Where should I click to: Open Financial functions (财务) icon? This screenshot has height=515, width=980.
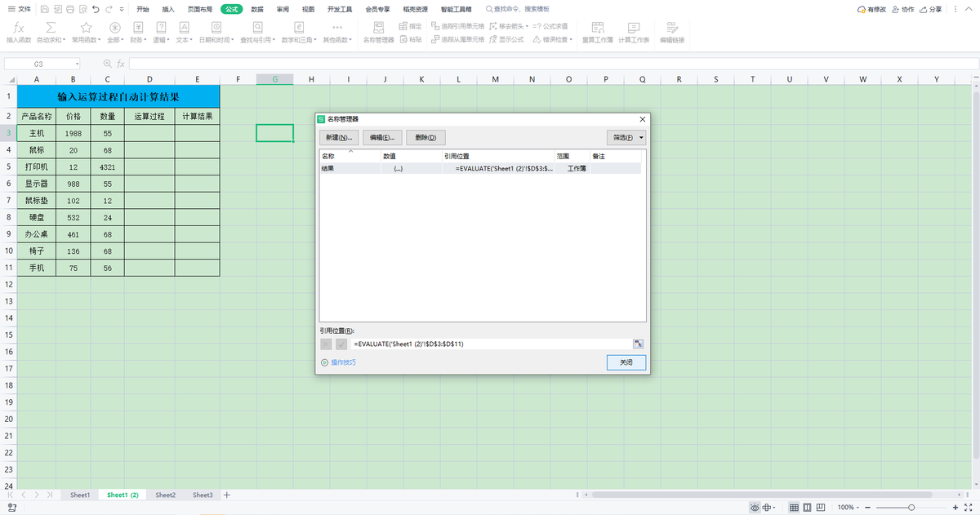click(x=138, y=28)
